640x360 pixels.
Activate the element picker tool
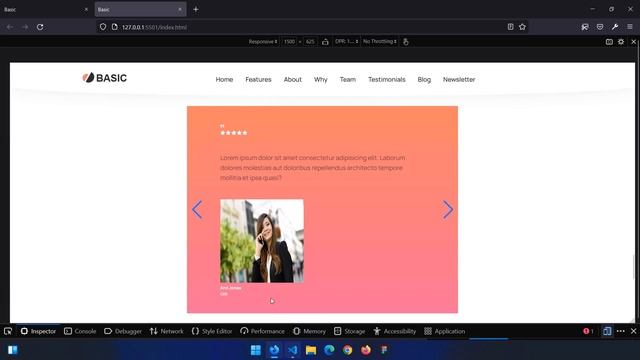point(8,331)
